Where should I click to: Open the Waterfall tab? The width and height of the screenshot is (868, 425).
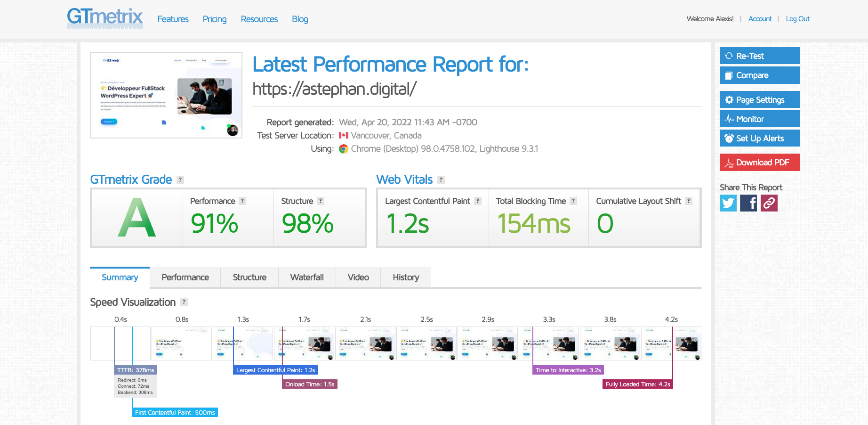307,278
